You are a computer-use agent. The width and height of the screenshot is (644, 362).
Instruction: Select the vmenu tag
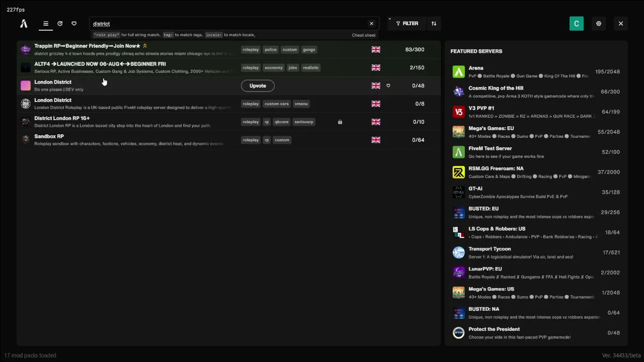(x=301, y=104)
